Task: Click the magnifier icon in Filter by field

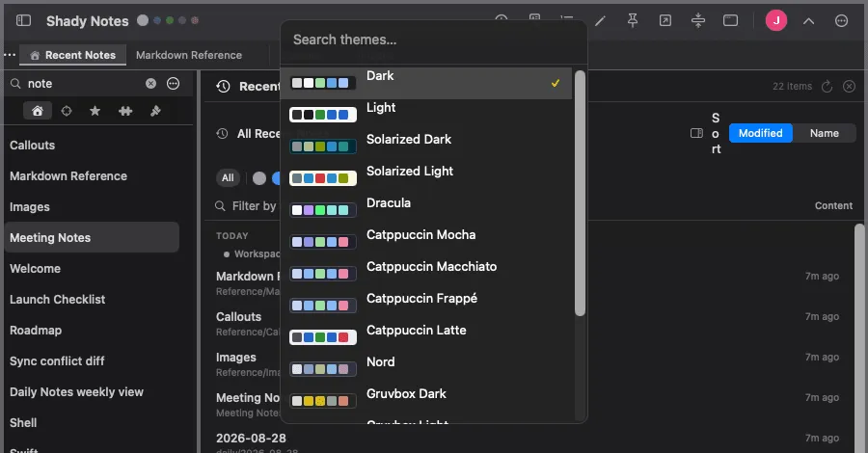Action: 220,205
